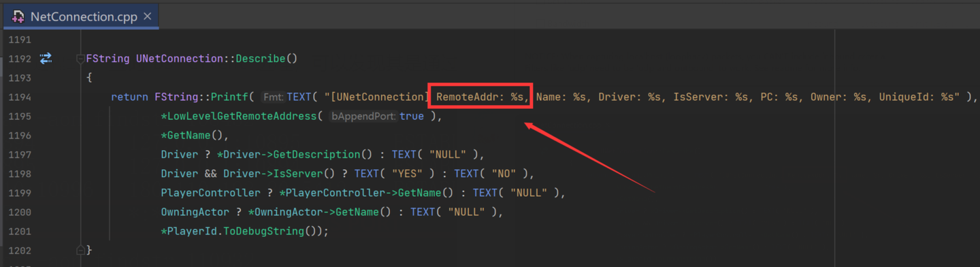
Task: Click the FString return type on line 1192
Action: [x=108, y=59]
